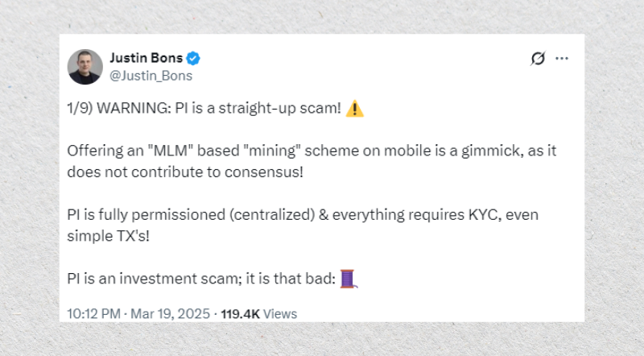This screenshot has width=644, height=356.
Task: Open the Justin Bons display name link
Action: (x=147, y=58)
